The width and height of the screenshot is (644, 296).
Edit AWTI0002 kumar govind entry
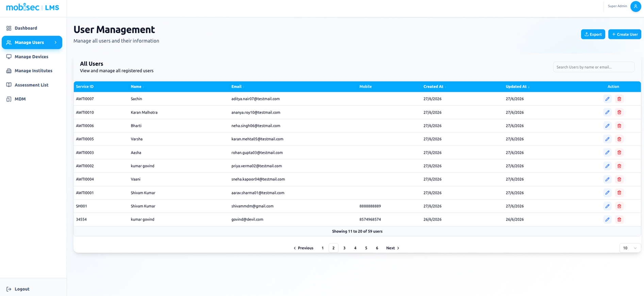tap(607, 166)
